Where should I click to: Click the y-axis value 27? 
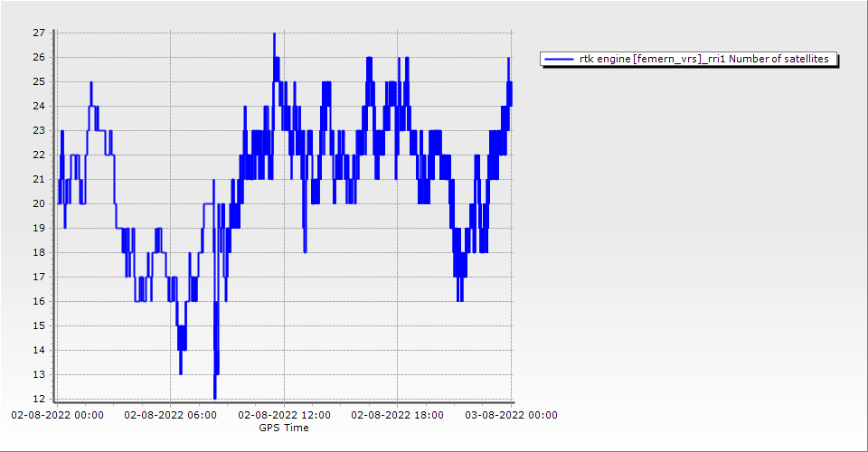(39, 33)
